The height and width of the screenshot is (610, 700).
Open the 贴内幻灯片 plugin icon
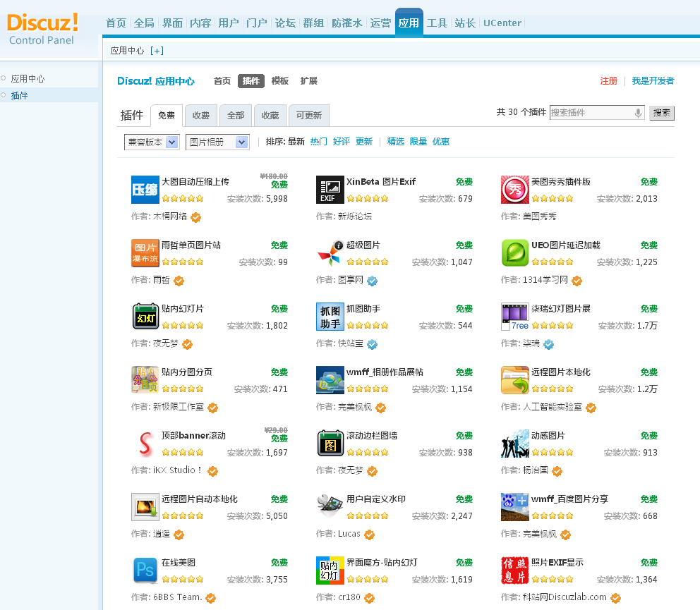[145, 317]
